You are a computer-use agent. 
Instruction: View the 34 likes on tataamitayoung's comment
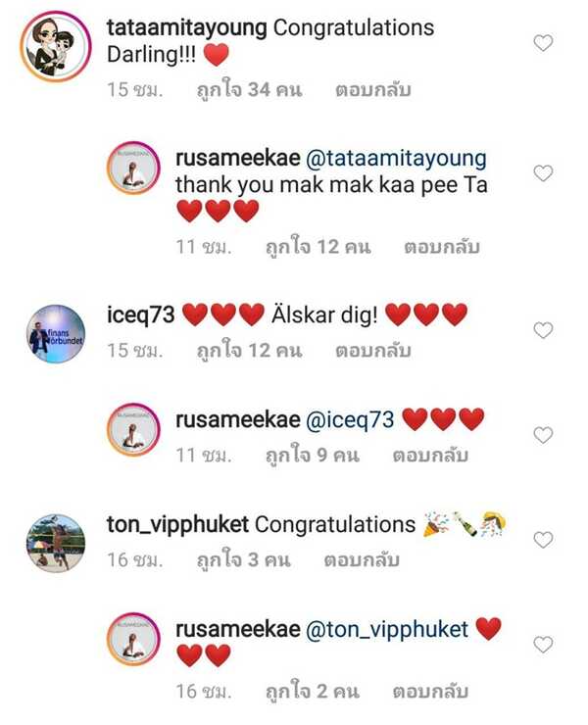(x=249, y=89)
